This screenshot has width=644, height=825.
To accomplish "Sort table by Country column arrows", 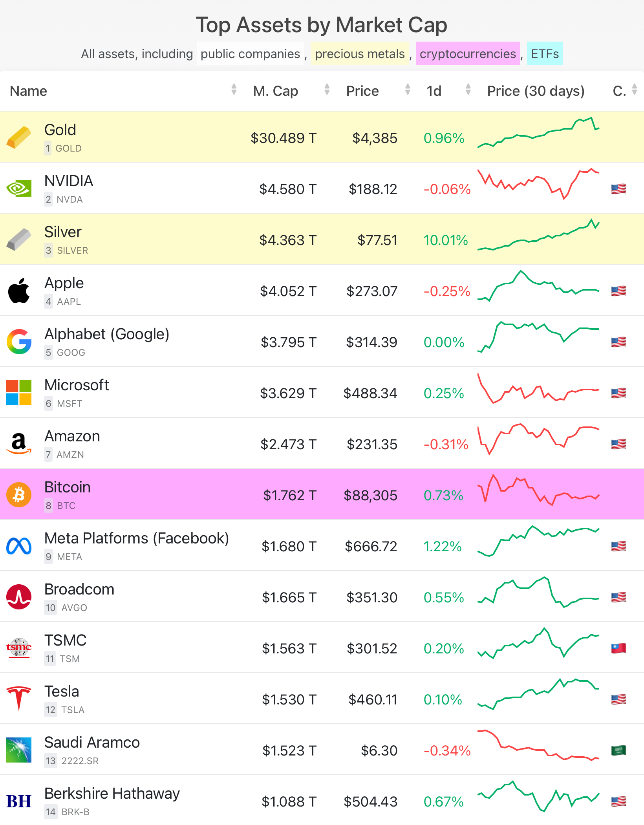I will tap(635, 90).
